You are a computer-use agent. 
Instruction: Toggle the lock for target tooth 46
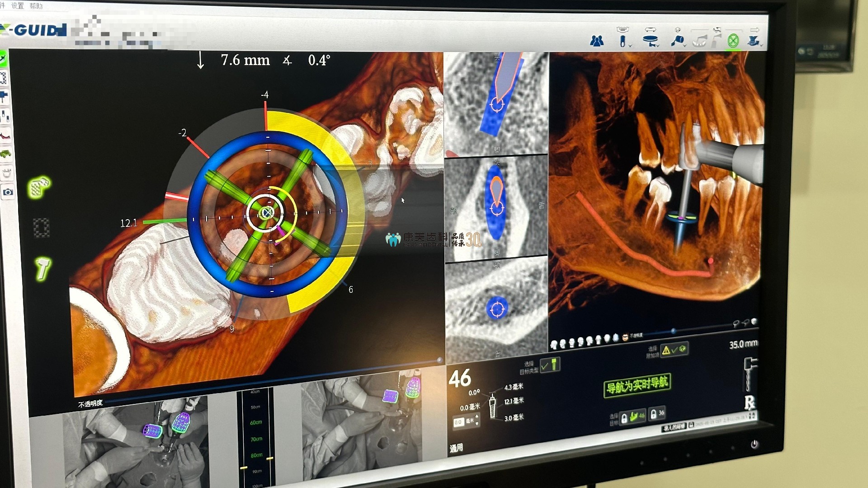(624, 418)
